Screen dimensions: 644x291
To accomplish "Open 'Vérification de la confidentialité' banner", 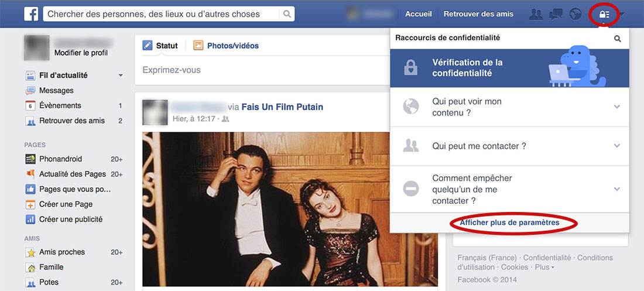I will point(508,67).
